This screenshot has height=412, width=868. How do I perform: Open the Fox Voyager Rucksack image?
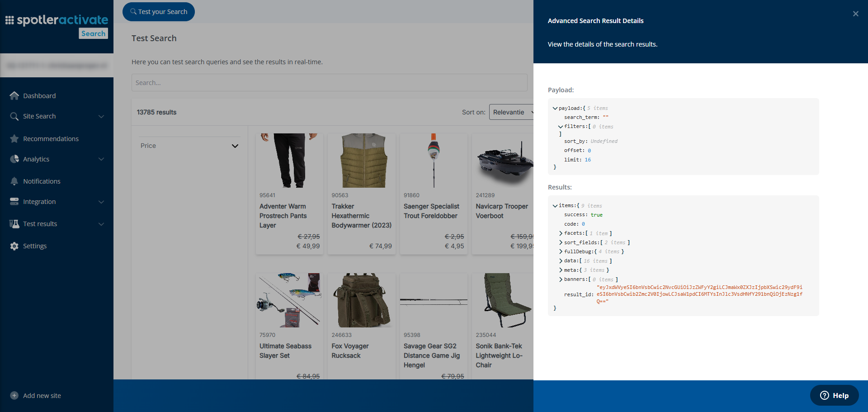[362, 300]
